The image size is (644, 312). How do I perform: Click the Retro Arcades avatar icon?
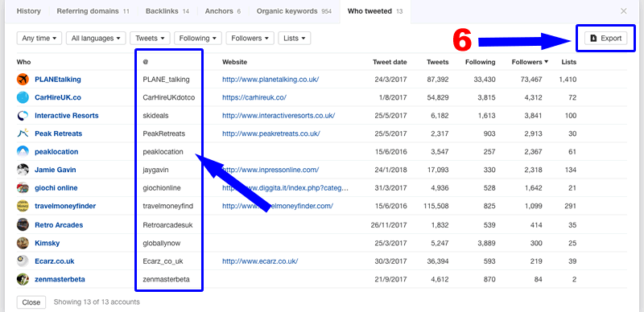[23, 225]
